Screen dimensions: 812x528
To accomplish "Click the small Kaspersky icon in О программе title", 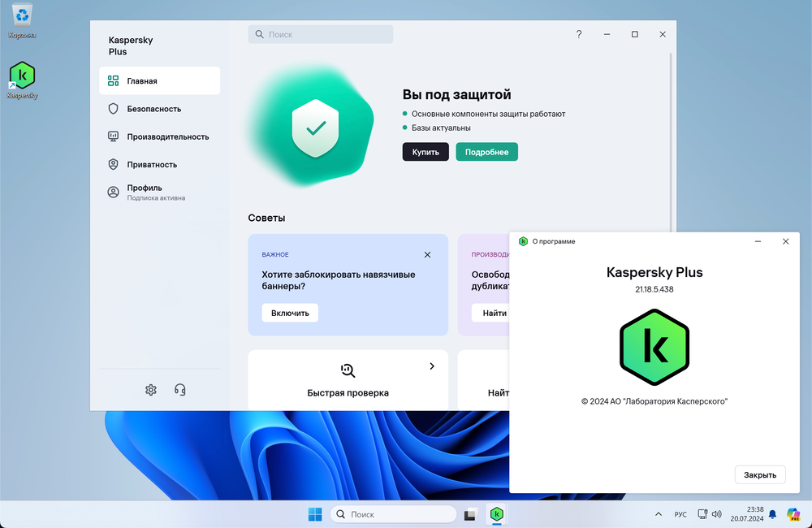I will (x=523, y=241).
